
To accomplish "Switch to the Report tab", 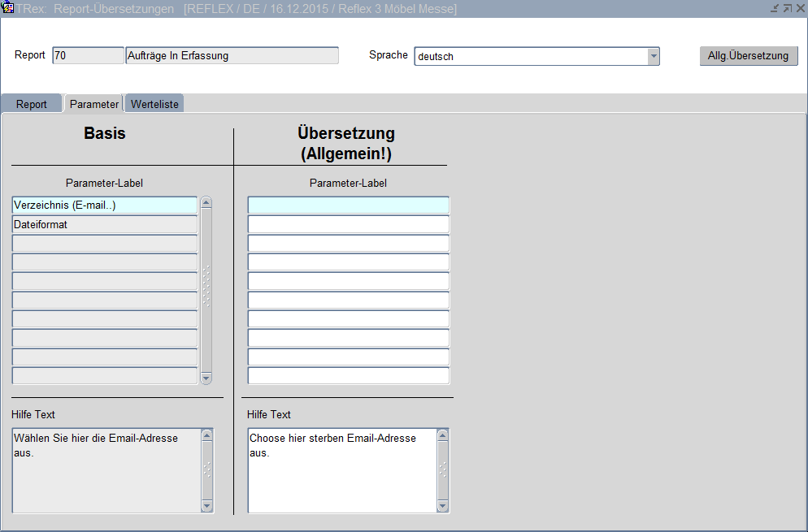I will click(32, 104).
